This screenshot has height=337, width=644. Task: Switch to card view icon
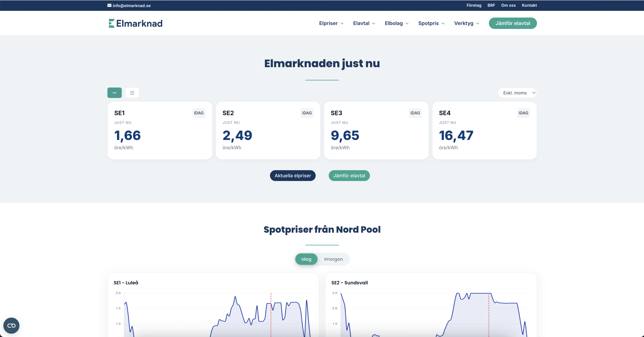114,93
